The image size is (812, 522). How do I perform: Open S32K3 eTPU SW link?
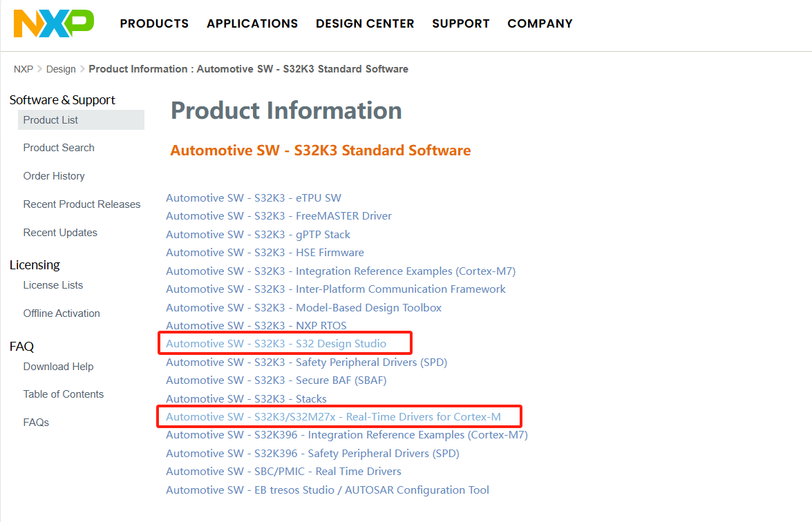[x=254, y=198]
